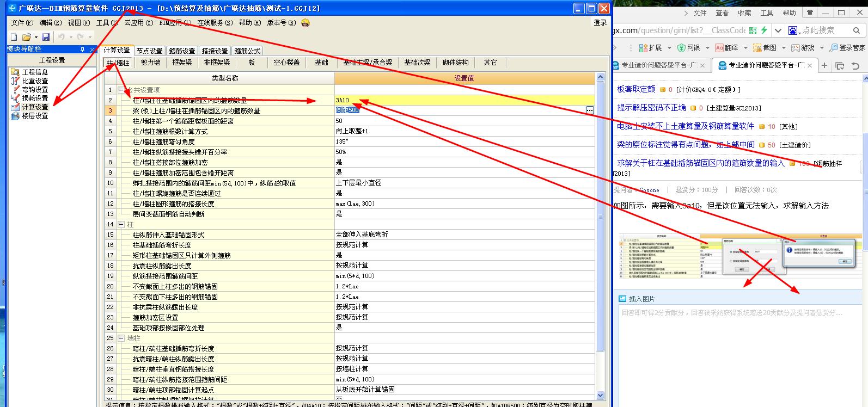The width and height of the screenshot is (868, 407).
Task: Open the 编辑(E) menu
Action: click(50, 23)
